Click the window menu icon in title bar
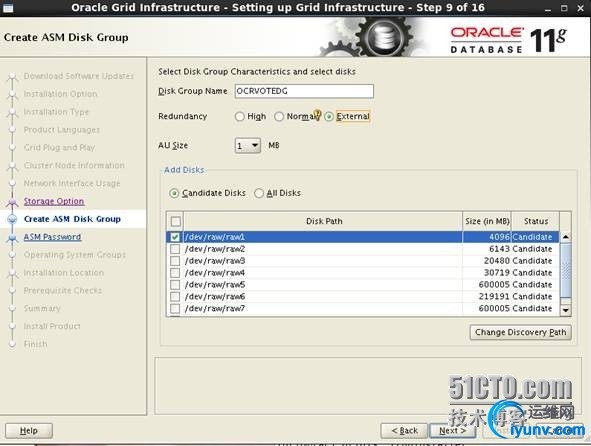The image size is (591, 446). (x=8, y=8)
